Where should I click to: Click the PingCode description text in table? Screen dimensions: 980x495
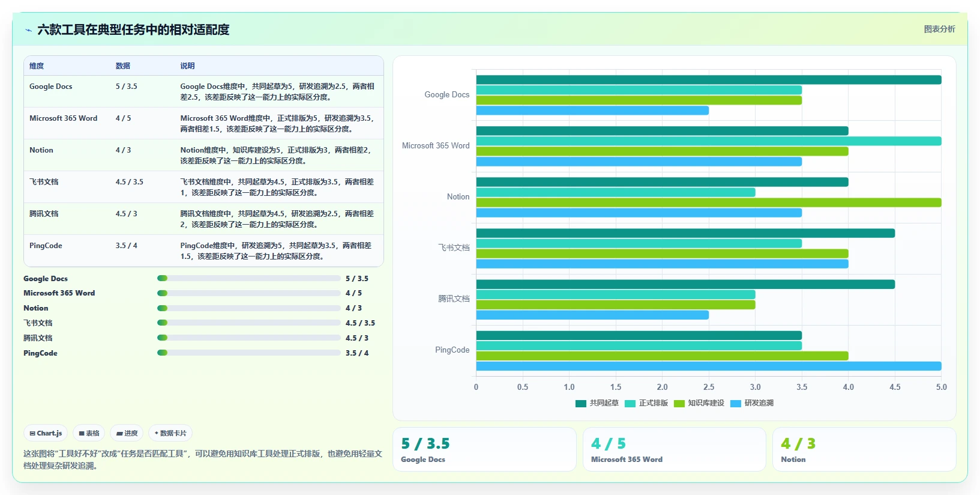[x=276, y=251]
